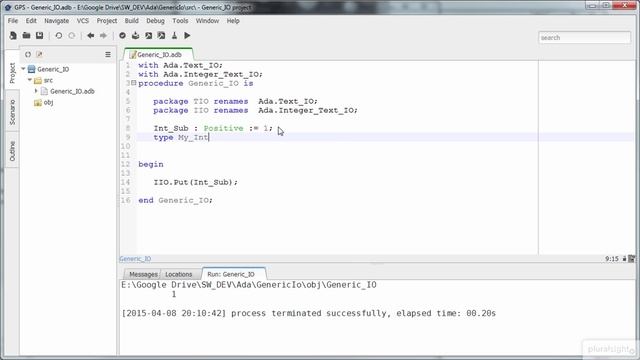This screenshot has width=640, height=360.
Task: Open the VCS menu
Action: 83,21
